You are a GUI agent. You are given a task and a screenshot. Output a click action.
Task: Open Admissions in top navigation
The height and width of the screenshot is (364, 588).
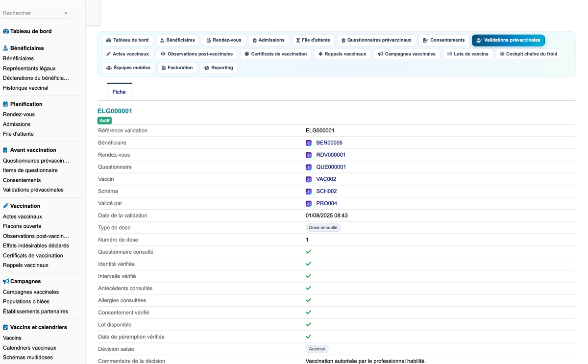click(x=269, y=40)
